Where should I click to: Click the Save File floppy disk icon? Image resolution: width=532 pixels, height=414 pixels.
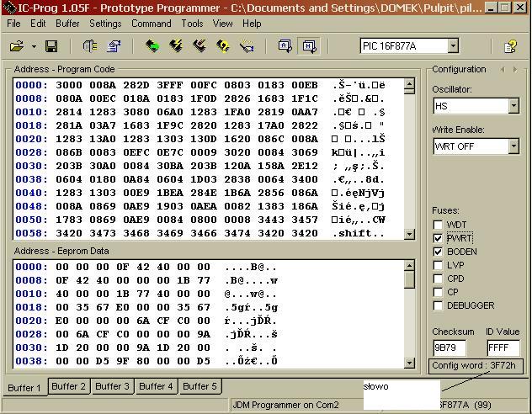click(x=51, y=46)
